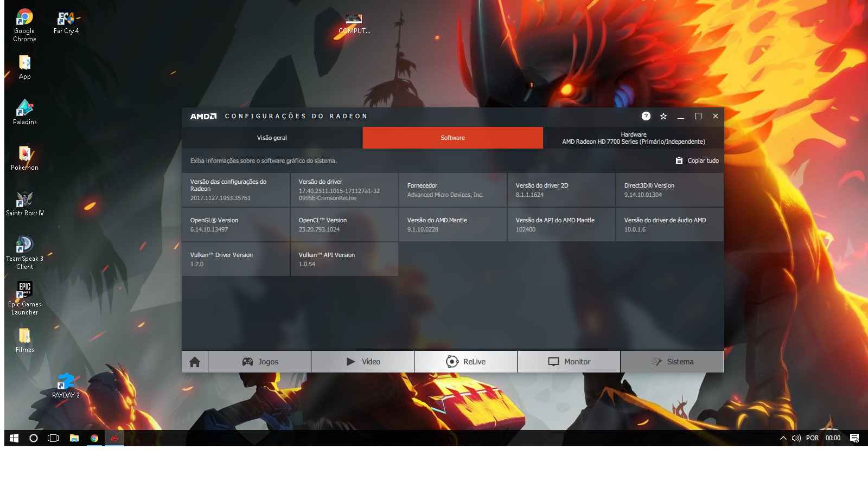Select the Versão do driver 2D tile
The image size is (868, 488).
[561, 190]
